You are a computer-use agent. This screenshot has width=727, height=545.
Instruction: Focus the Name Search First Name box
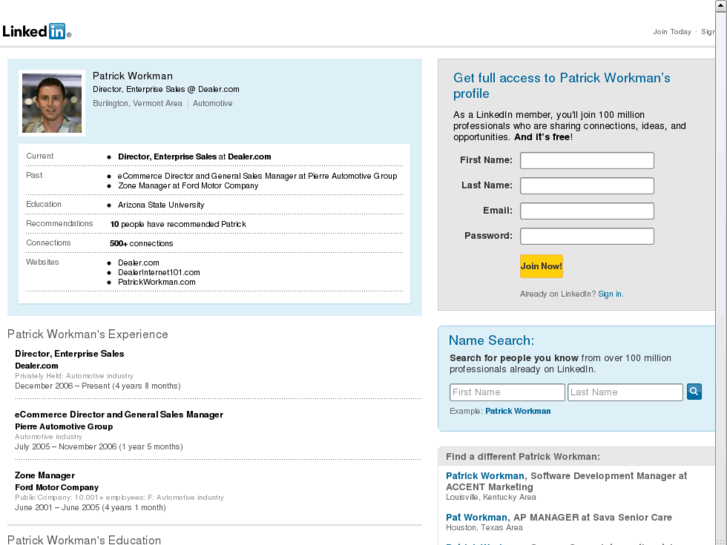(x=507, y=392)
